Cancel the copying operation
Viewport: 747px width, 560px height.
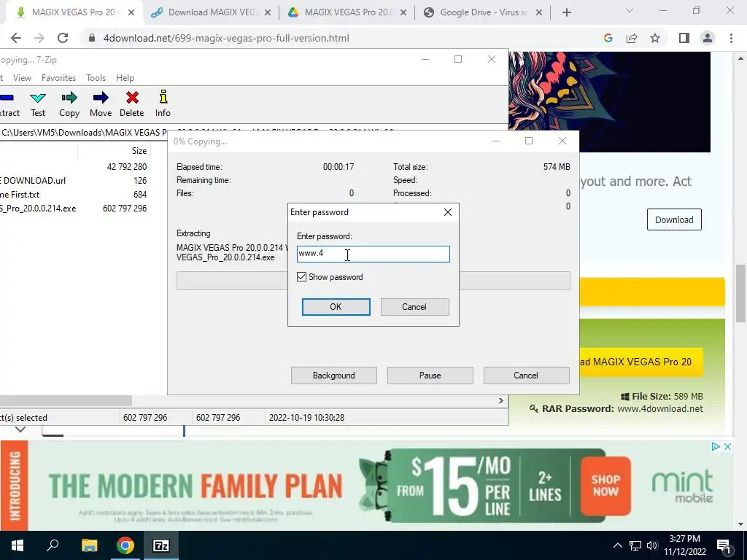[x=527, y=376]
